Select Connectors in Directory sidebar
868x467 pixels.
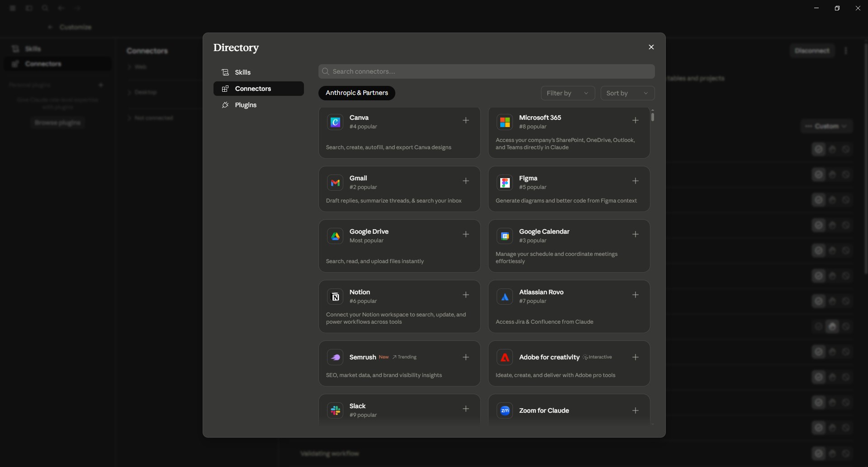258,89
